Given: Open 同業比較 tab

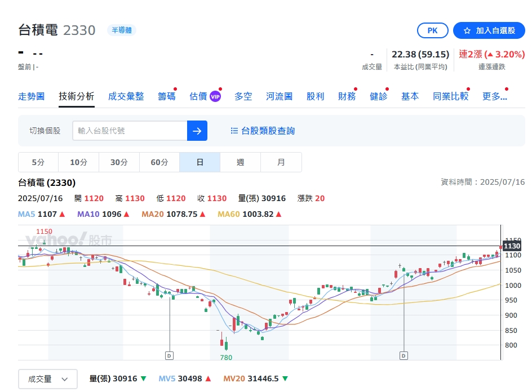Looking at the screenshot, I should click(451, 96).
